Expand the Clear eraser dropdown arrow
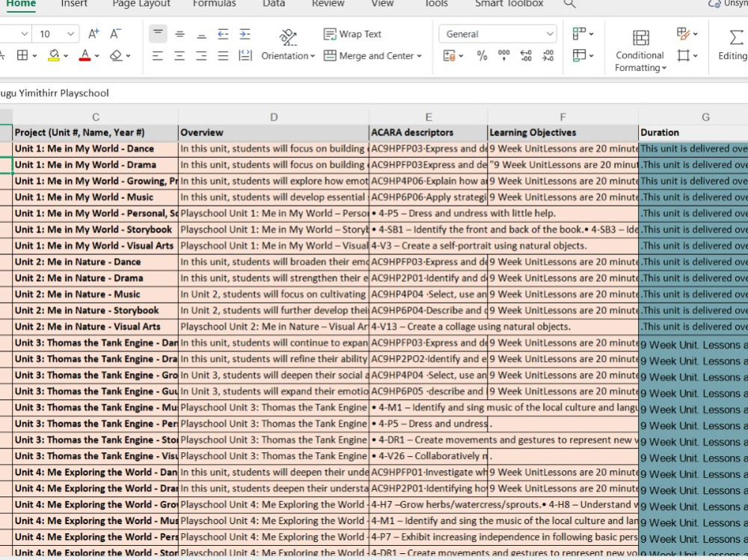Image resolution: width=748 pixels, height=560 pixels. (x=129, y=56)
